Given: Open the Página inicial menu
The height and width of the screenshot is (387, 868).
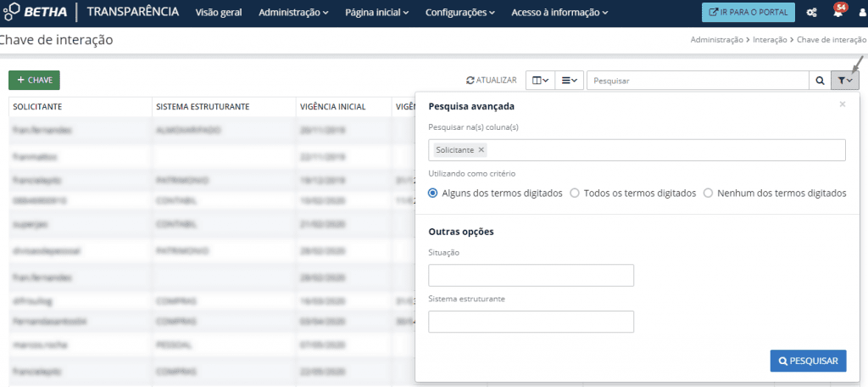Looking at the screenshot, I should (x=376, y=12).
